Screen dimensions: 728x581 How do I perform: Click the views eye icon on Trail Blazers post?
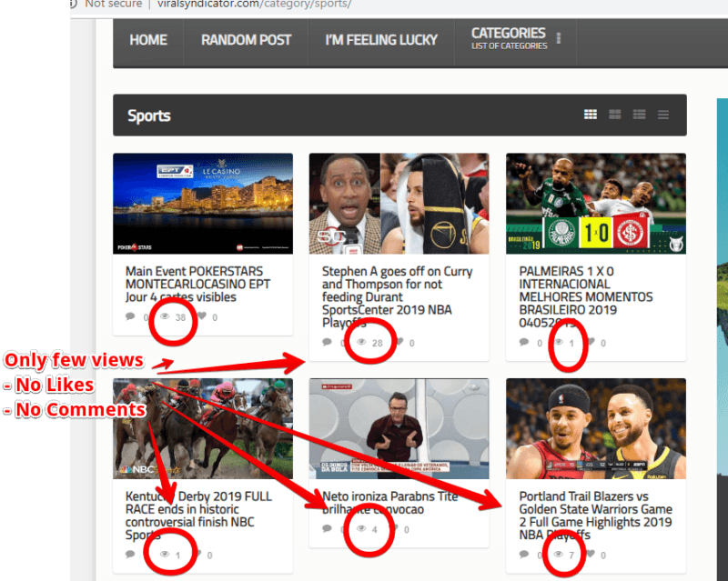[x=559, y=554]
